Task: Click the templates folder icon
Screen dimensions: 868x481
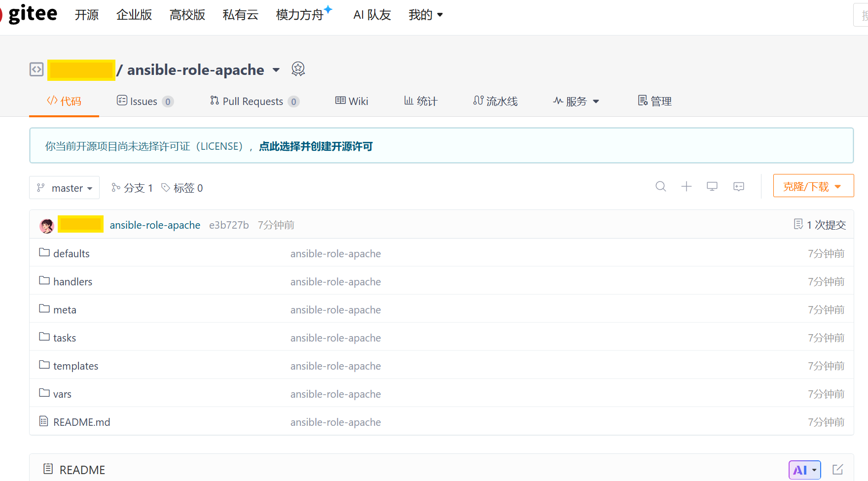Action: [44, 365]
